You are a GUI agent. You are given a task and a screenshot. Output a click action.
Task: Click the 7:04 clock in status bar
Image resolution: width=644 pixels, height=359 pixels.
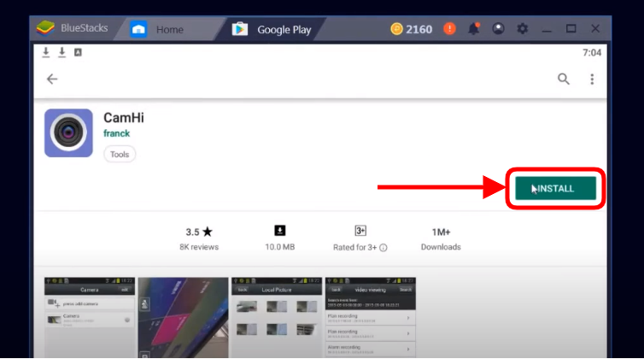click(x=592, y=53)
